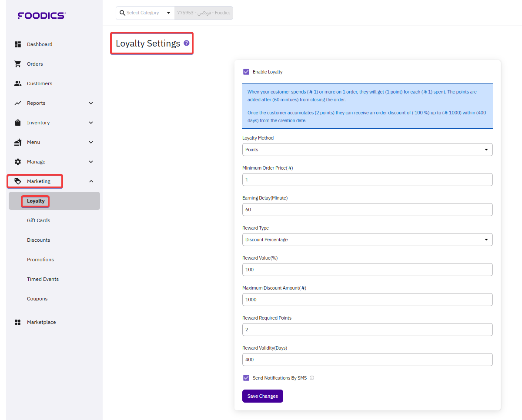
Task: Click the Reward Required Points field
Action: coord(367,330)
